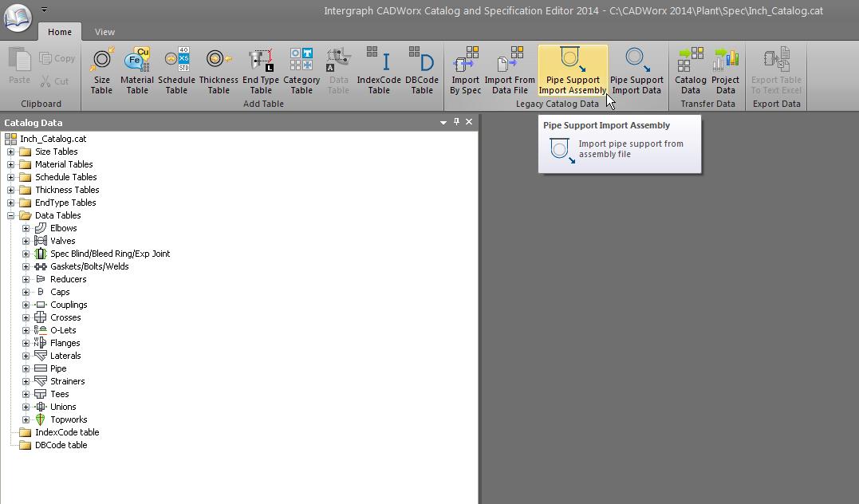
Task: Collapse the Data Tables folder
Action: coord(11,215)
